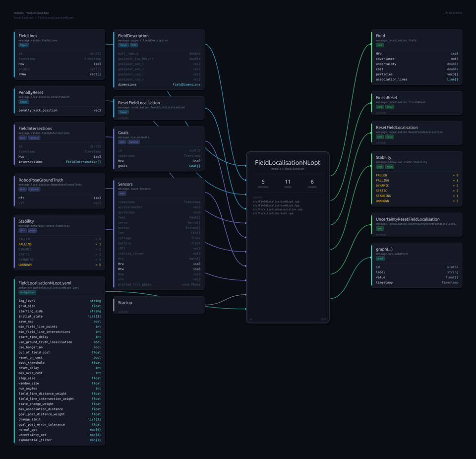
Task: Click the 'dimensions' field in FieldDescription
Action: tap(159, 84)
